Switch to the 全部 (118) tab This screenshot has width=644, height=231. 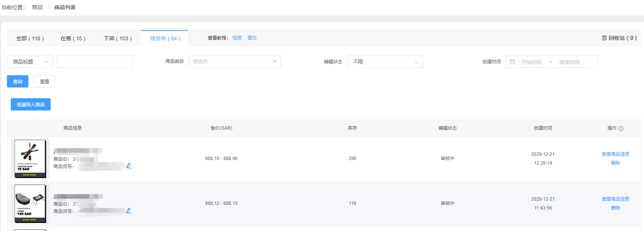(30, 38)
